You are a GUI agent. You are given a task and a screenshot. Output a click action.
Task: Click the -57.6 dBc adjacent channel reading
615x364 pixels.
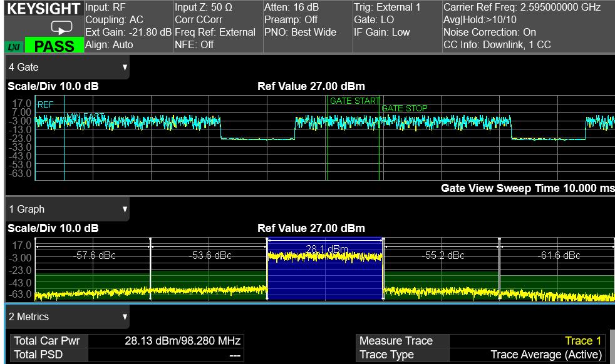(94, 256)
